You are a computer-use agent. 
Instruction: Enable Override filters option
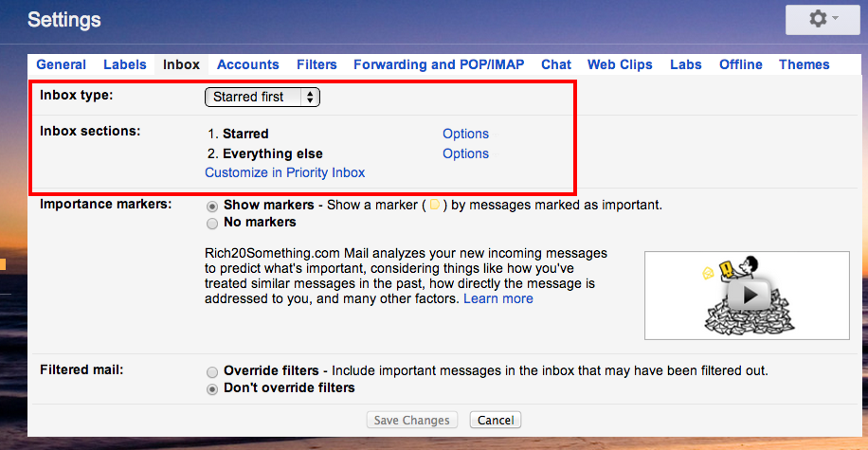click(212, 370)
